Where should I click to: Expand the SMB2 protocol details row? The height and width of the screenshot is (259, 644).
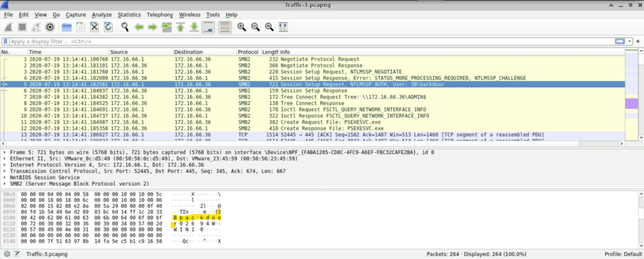(x=5, y=182)
